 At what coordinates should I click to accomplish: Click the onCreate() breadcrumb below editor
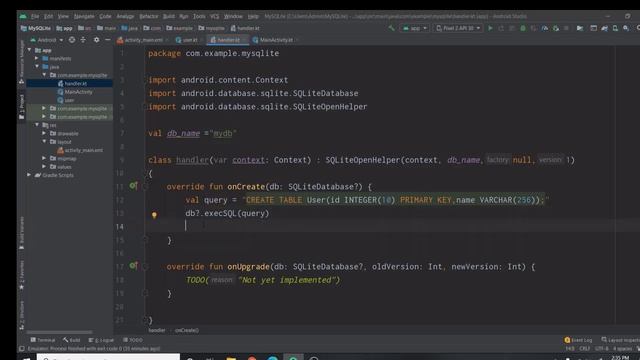[187, 330]
